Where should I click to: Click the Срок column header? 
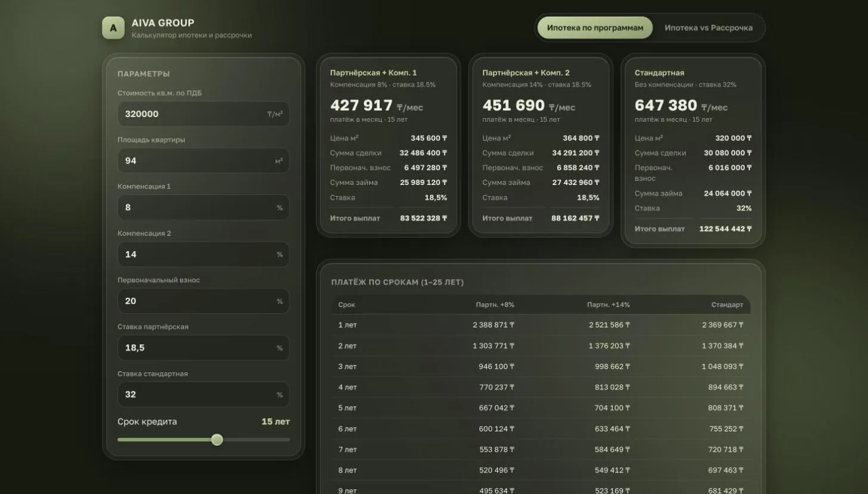(346, 305)
